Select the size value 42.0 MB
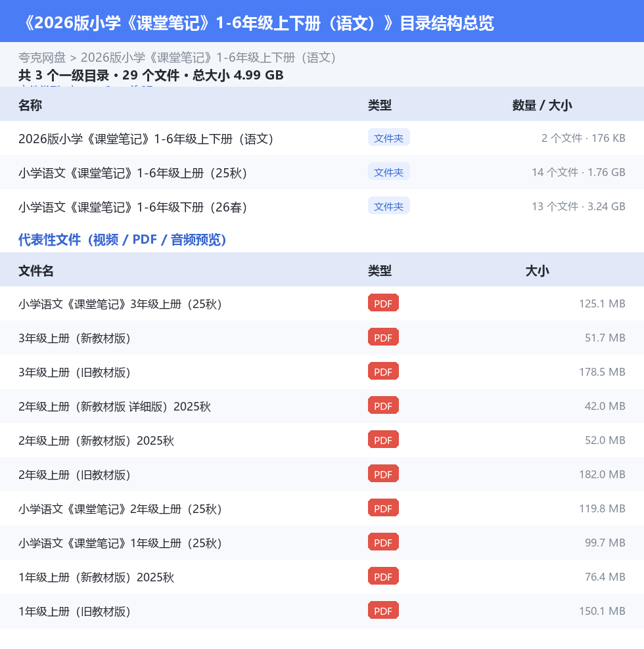 point(605,406)
